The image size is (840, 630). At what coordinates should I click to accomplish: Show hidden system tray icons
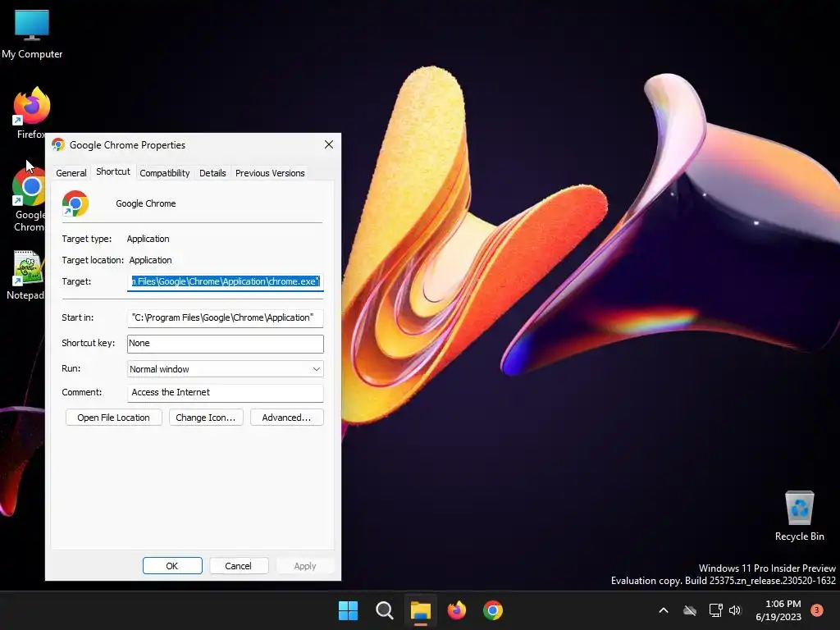tap(663, 610)
